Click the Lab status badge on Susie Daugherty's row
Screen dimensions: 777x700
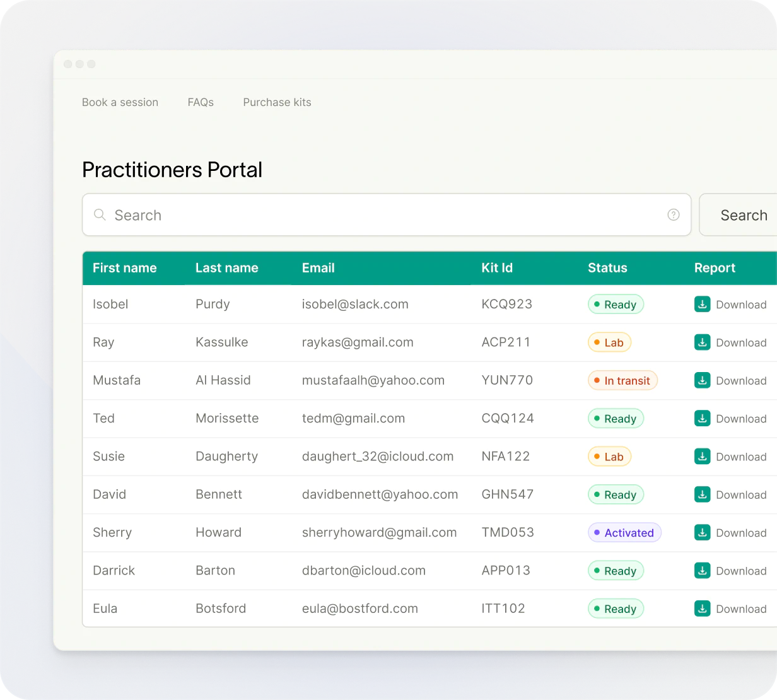609,456
